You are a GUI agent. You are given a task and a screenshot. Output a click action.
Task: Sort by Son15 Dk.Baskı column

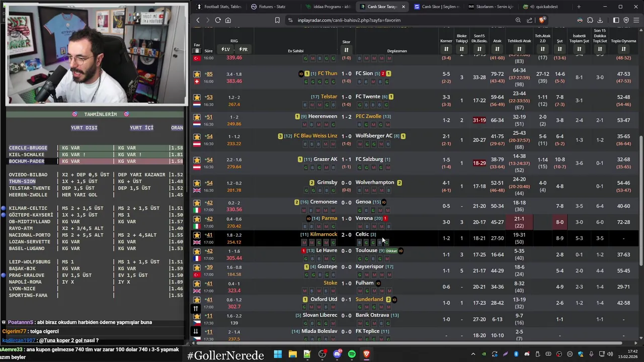pyautogui.click(x=479, y=49)
